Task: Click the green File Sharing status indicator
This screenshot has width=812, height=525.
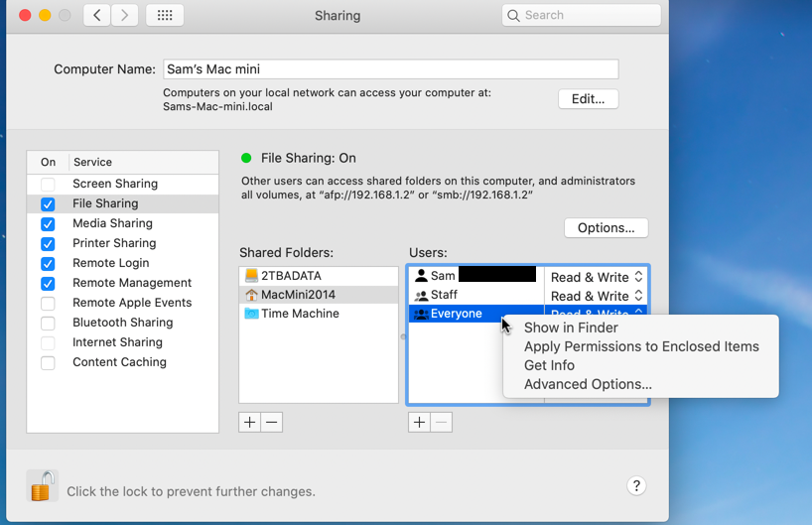Action: click(246, 158)
